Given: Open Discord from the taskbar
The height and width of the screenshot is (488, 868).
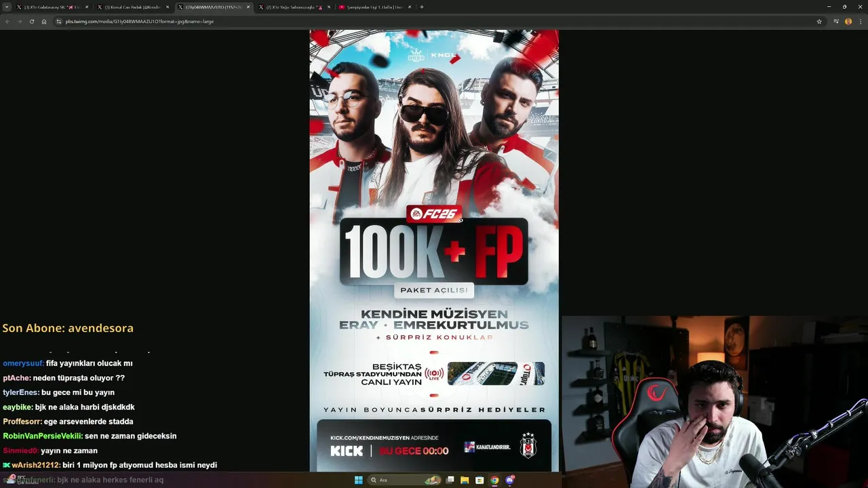Looking at the screenshot, I should 509,480.
